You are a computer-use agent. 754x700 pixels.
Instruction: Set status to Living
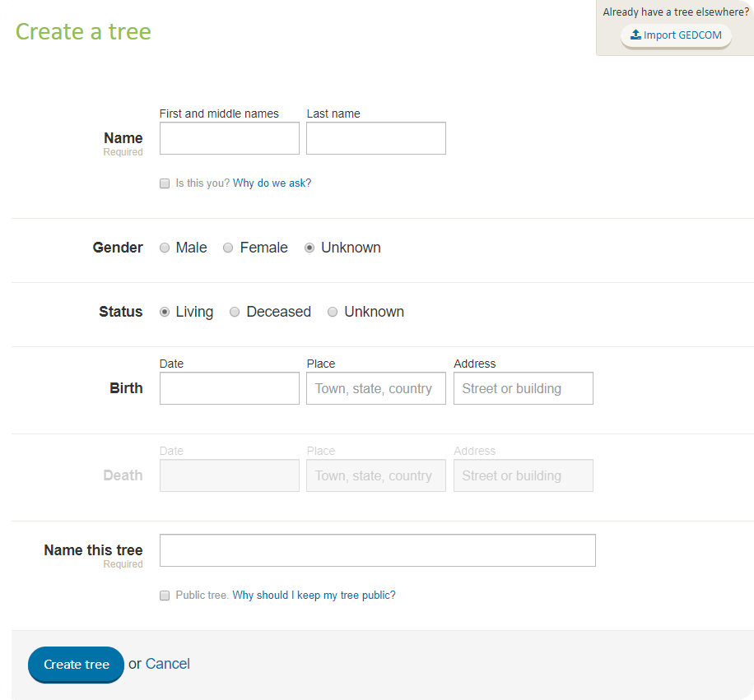pos(165,312)
